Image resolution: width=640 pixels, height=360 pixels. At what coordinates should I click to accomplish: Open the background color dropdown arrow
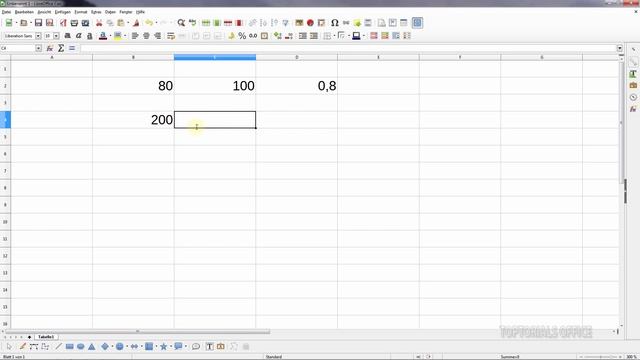coord(125,36)
